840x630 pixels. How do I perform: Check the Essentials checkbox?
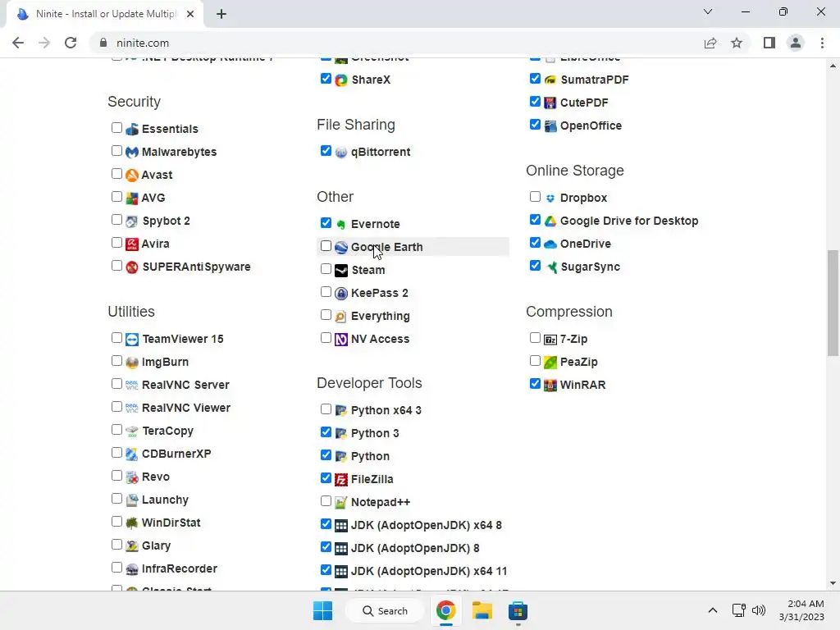116,127
